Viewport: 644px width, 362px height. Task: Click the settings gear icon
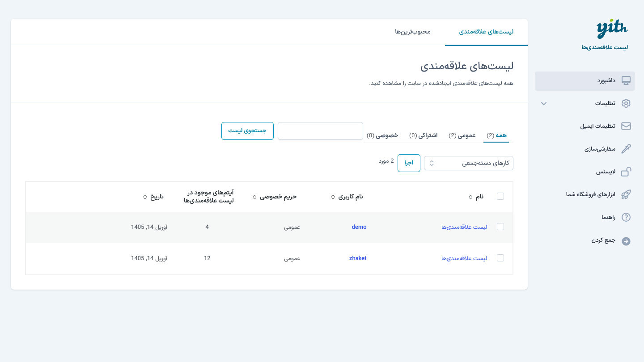(x=626, y=103)
